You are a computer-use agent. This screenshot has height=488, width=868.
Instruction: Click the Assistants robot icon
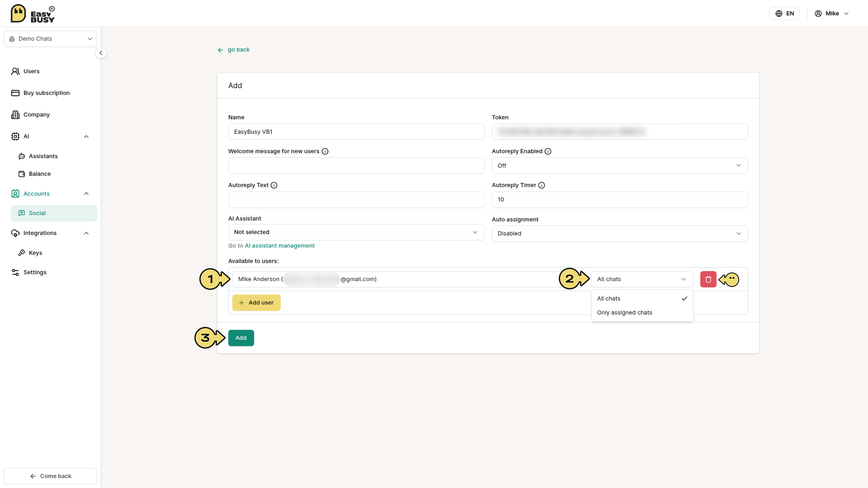point(22,156)
